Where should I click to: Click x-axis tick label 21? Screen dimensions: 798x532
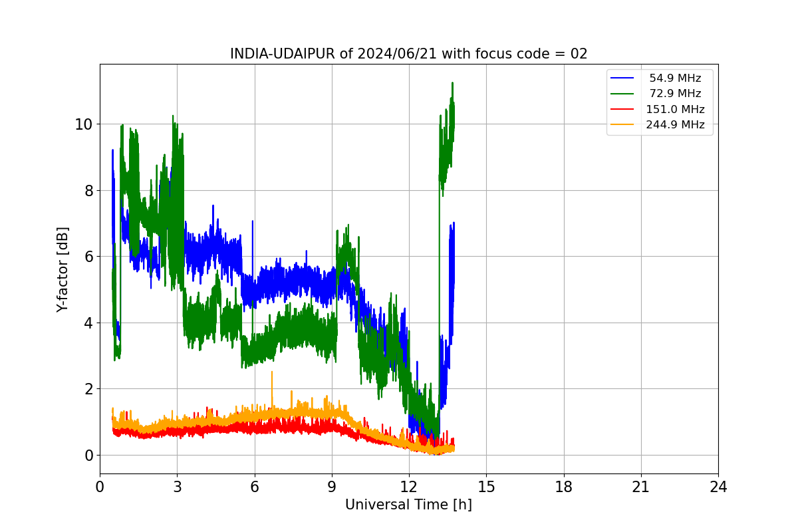point(641,487)
